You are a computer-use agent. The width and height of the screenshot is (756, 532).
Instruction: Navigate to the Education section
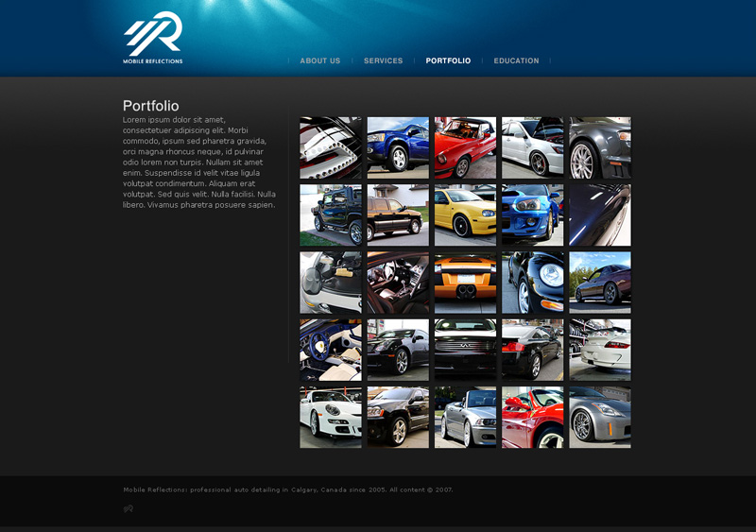click(x=516, y=60)
